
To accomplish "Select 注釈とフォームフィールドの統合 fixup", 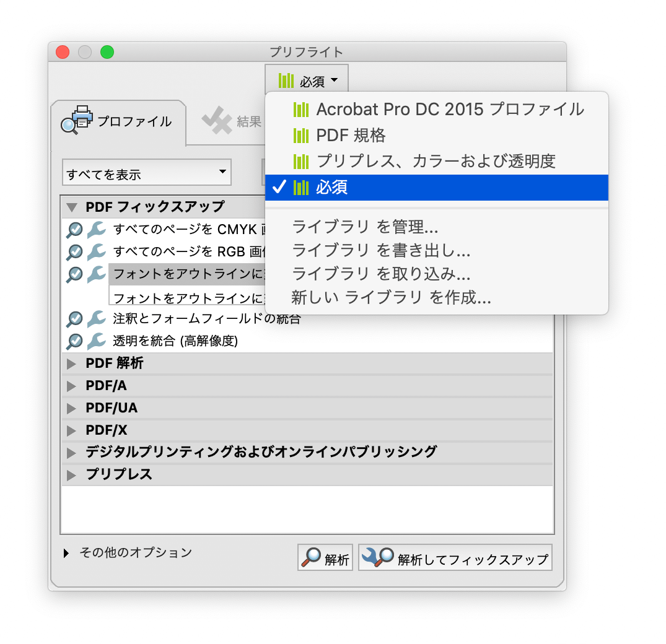I will point(207,318).
